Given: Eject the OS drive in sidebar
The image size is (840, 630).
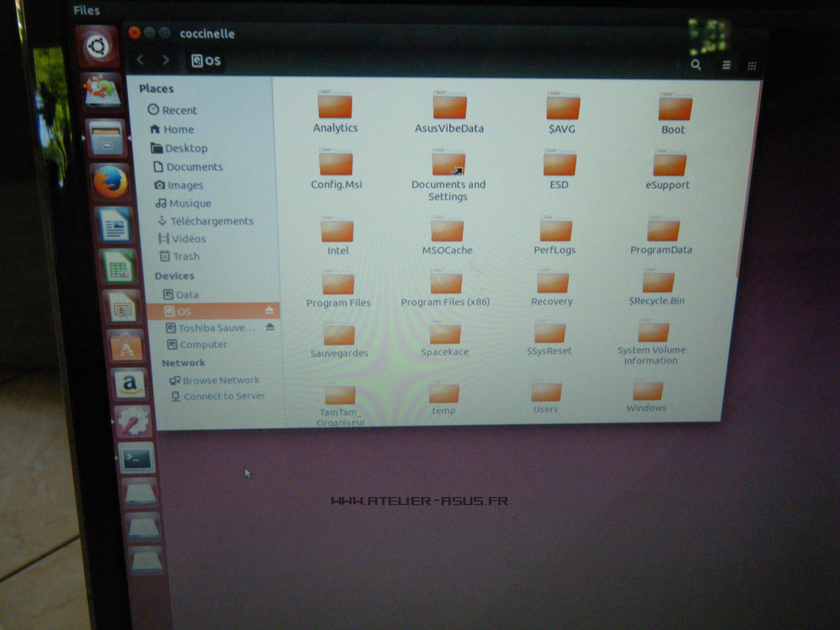Looking at the screenshot, I should [x=269, y=310].
